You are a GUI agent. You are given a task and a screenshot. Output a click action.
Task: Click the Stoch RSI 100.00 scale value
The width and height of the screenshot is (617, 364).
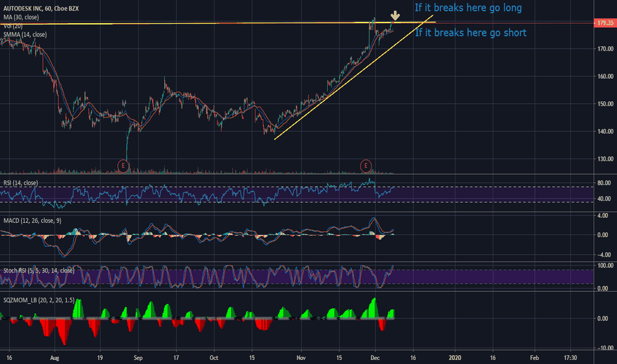pos(605,266)
